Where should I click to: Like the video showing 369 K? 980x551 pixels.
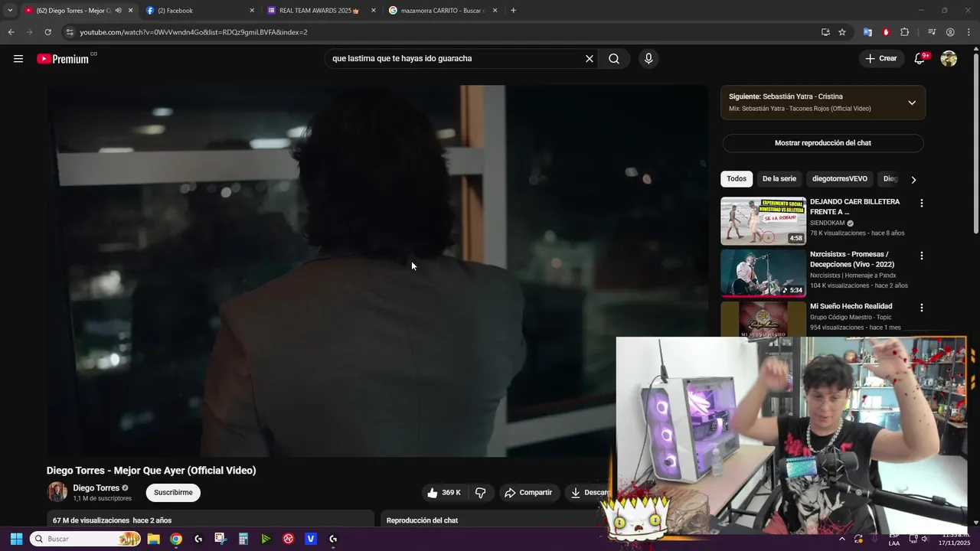pos(444,493)
